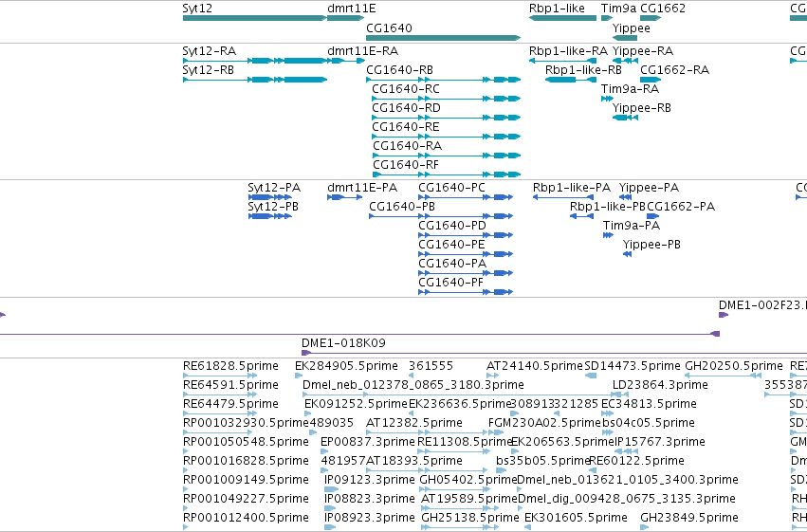Click the Syt12-PB protein label
Screen dimensions: 807x532
273,207
